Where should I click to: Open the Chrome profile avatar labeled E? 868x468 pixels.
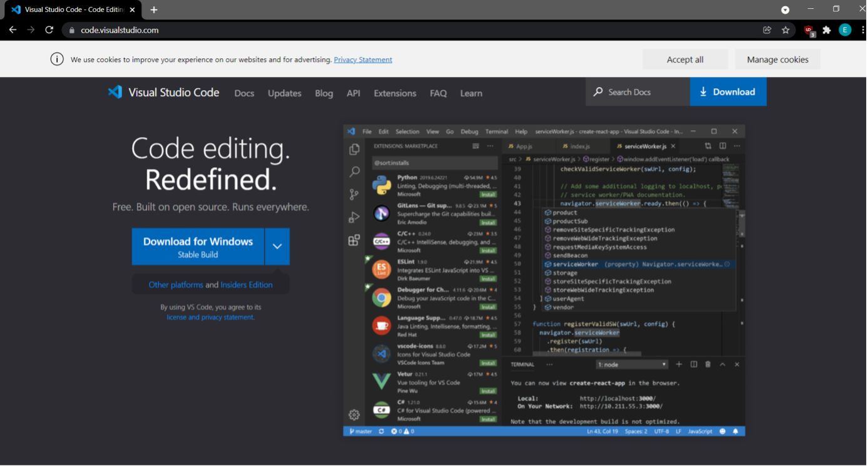pyautogui.click(x=845, y=30)
